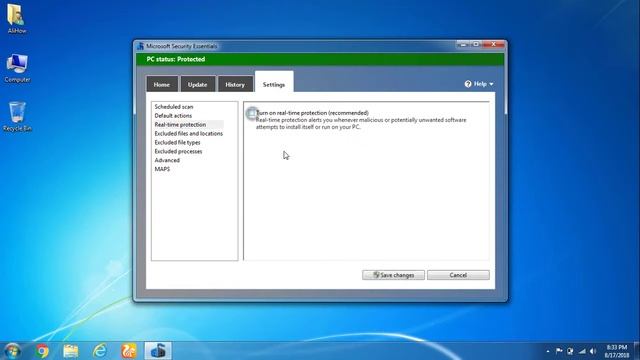The image size is (640, 360).
Task: Select Scheduled scan in settings list
Action: point(174,107)
